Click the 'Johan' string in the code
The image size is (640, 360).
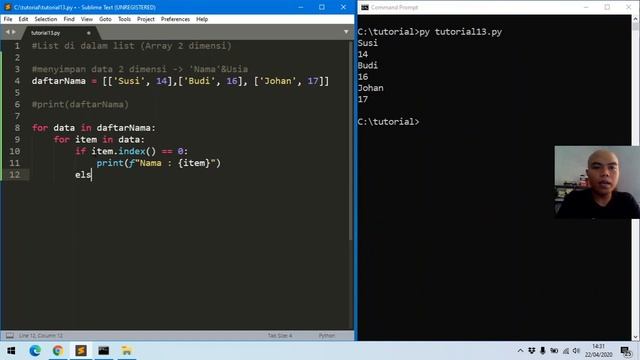tap(277, 81)
